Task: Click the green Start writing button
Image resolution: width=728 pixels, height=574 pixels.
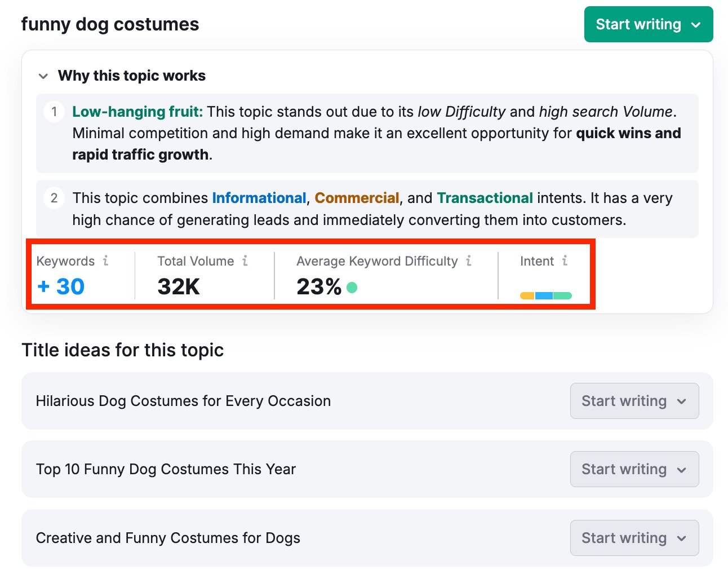Action: [x=637, y=24]
